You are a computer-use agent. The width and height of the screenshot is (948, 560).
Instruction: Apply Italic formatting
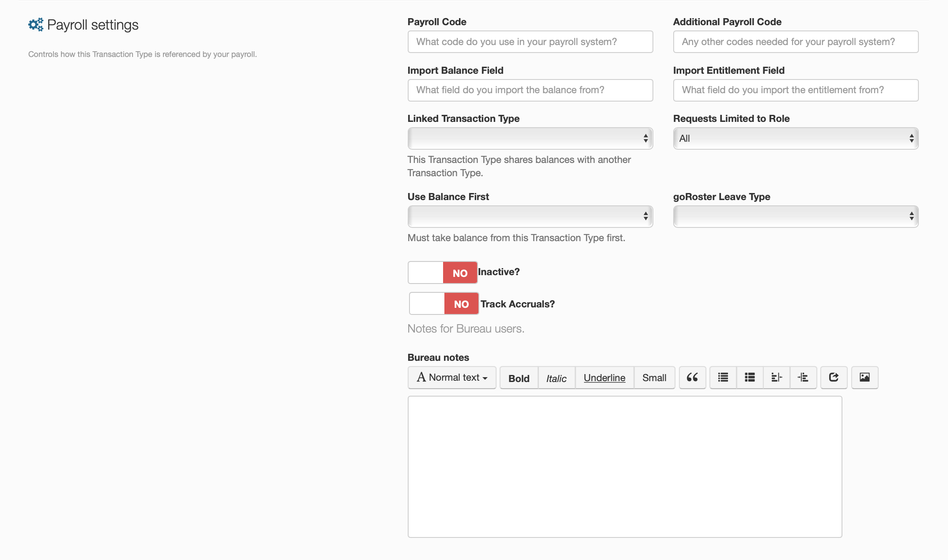point(556,378)
